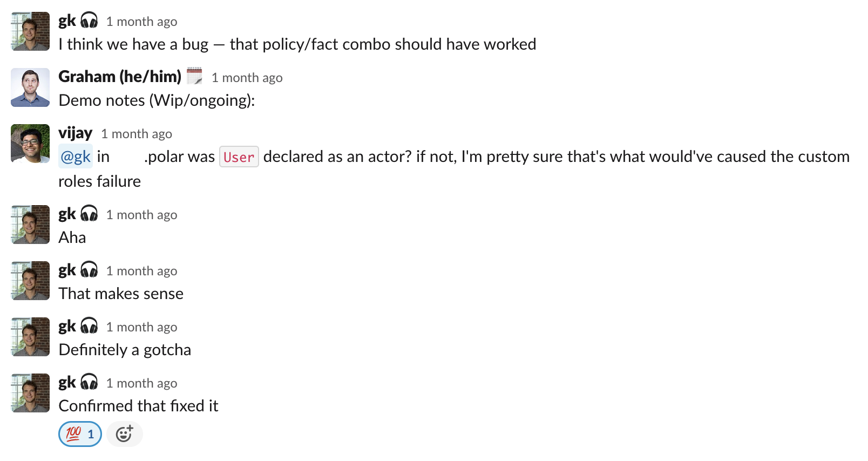The image size is (868, 461).
Task: Click headphones icon on "Definitely a gotcha" message
Action: (x=89, y=327)
